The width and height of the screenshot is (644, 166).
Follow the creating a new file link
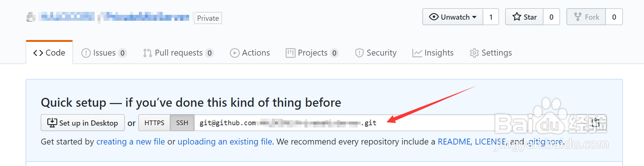pyautogui.click(x=130, y=142)
